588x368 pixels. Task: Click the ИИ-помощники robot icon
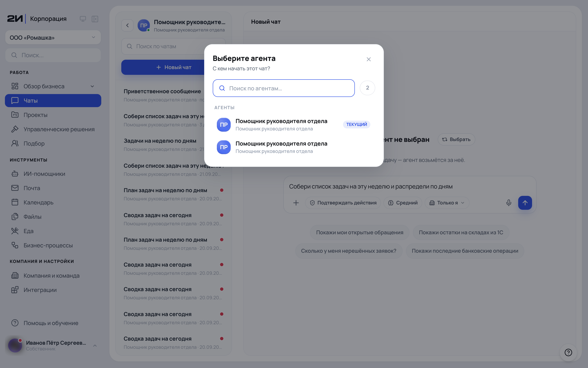click(x=15, y=174)
